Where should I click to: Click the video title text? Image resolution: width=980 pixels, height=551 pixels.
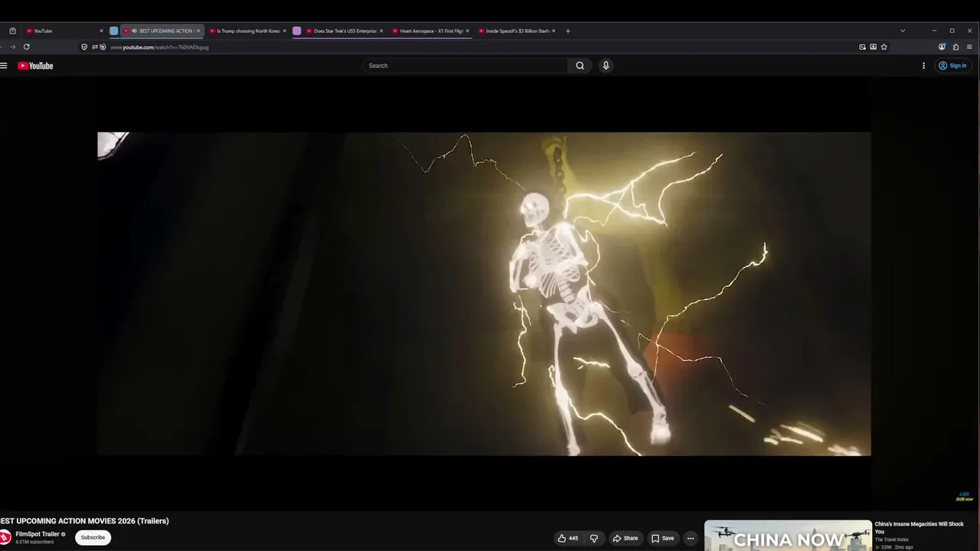click(84, 521)
